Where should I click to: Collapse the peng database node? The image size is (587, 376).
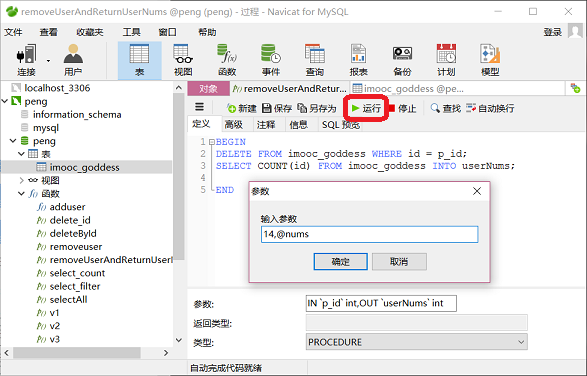13,141
